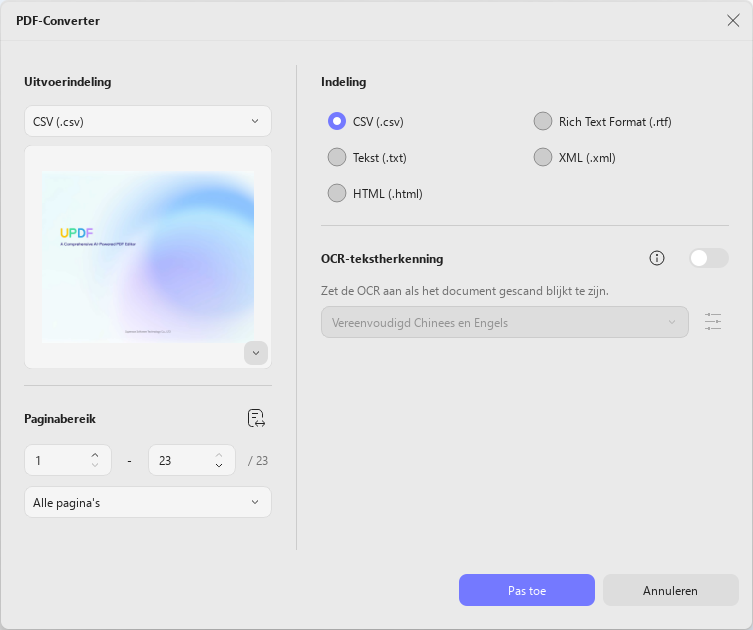This screenshot has width=753, height=630.
Task: Increase the start page number
Action: tap(95, 455)
